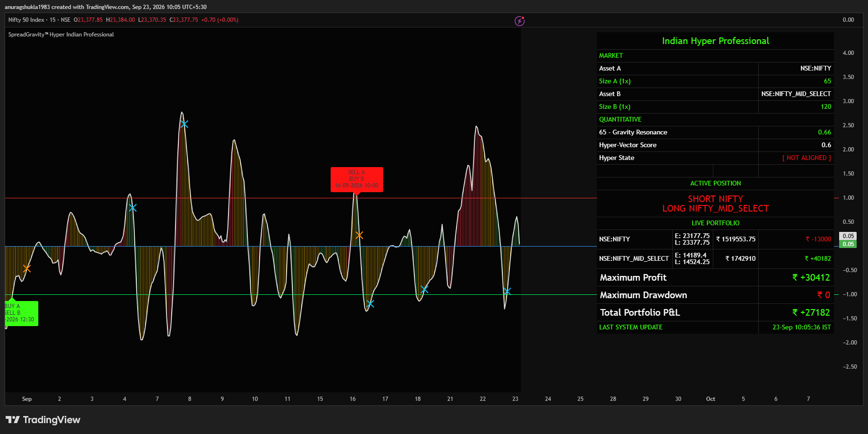
Task: Click the NSE:NIFTY loss value ₹ -13000
Action: click(818, 239)
